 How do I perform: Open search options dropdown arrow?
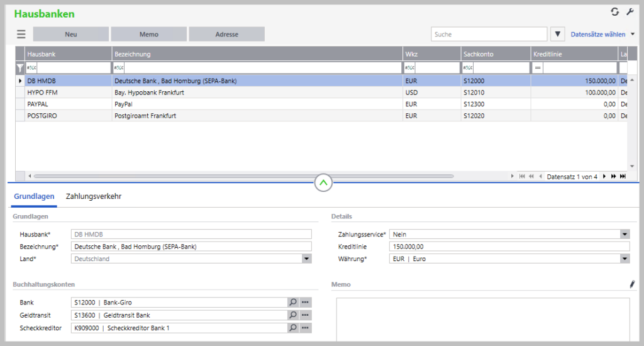click(557, 35)
